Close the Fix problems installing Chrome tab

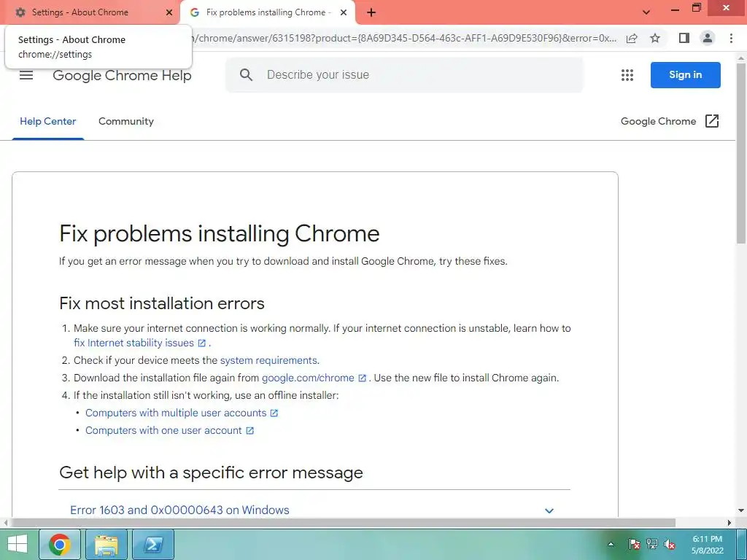344,12
